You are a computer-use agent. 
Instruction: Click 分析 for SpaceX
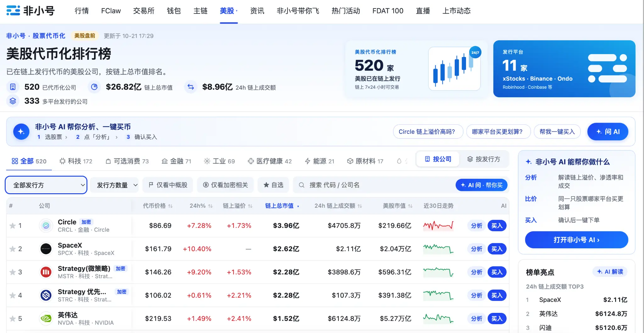476,249
